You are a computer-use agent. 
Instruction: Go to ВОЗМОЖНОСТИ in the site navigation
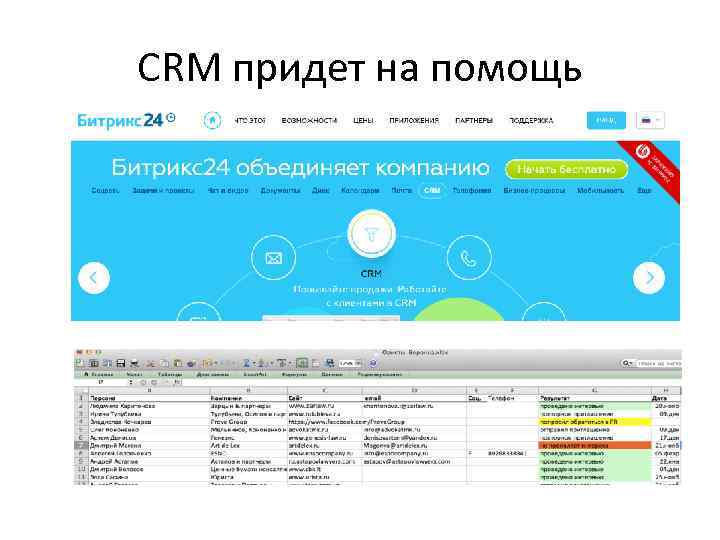coord(309,120)
